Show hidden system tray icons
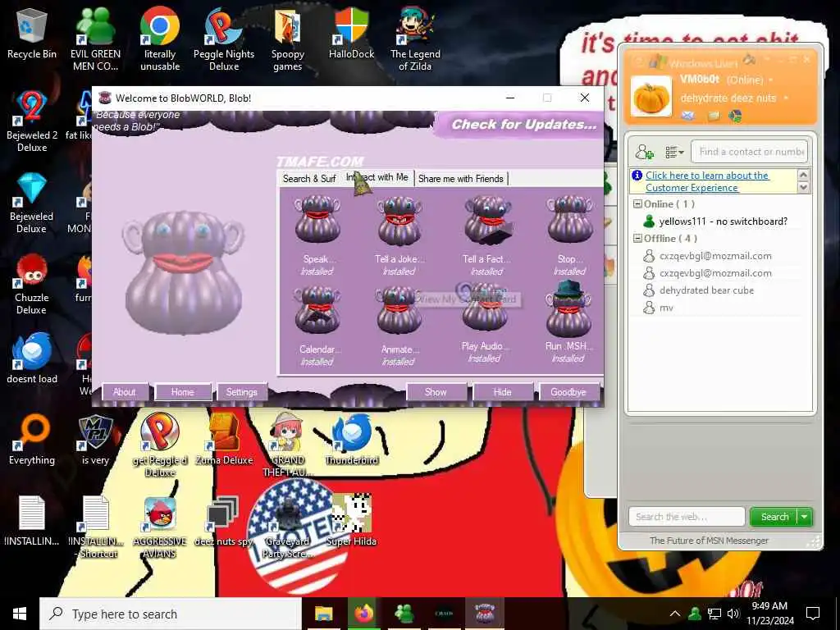Image resolution: width=840 pixels, height=630 pixels. click(675, 614)
